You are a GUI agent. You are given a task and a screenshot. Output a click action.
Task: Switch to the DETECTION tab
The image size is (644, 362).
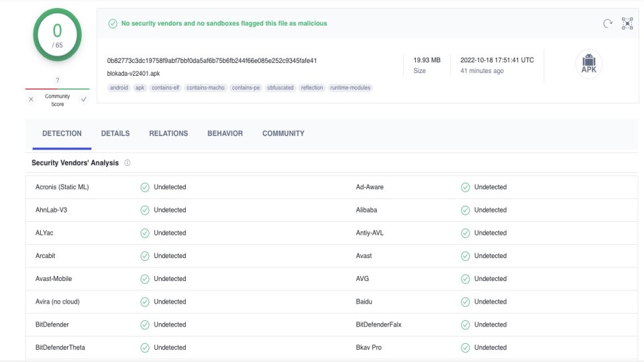pos(62,133)
